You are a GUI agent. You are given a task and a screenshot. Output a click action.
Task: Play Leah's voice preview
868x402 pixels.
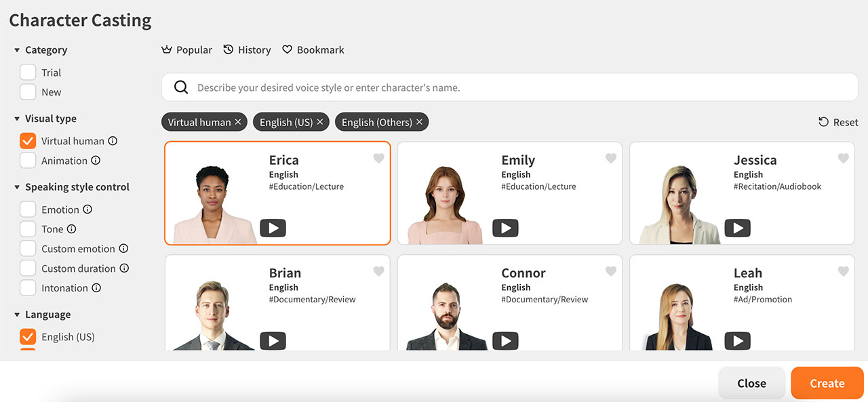coord(737,341)
